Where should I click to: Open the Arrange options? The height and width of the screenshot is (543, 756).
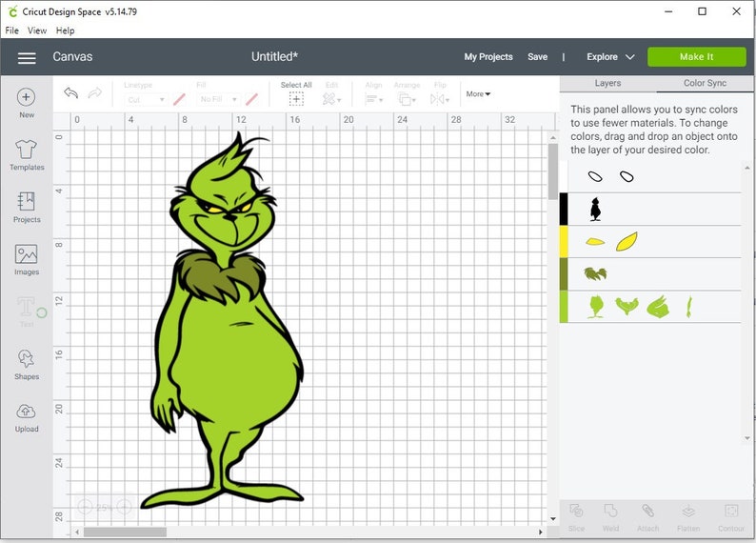click(x=408, y=93)
